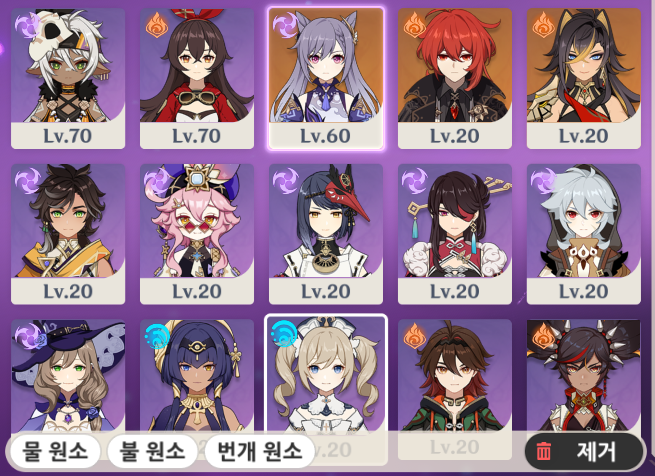The image size is (655, 476).
Task: Select Razor's hooded grey-haired card
Action: pos(584,234)
